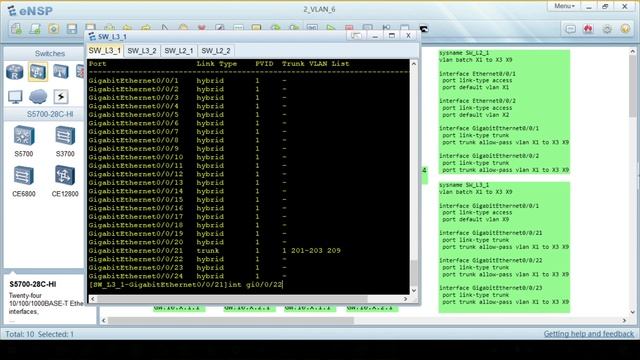Click terminal vertical scrollbar up arrow
Image resolution: width=640 pixels, height=360 pixels.
click(x=414, y=64)
